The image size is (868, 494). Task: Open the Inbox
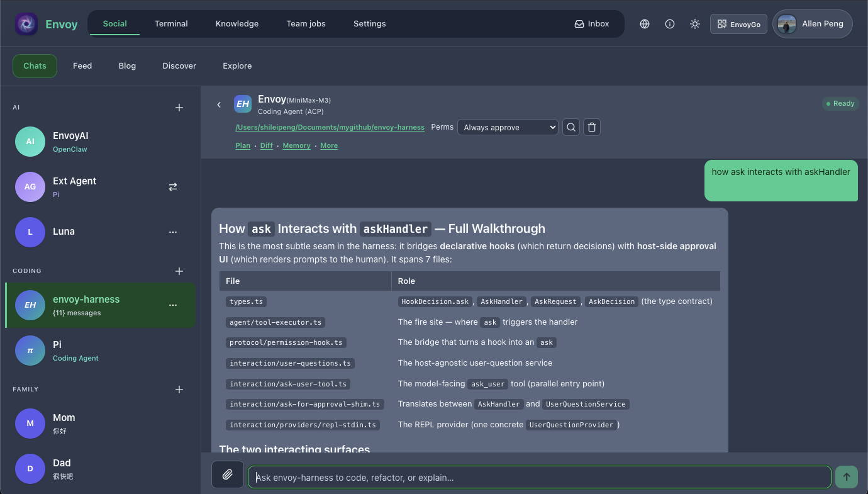tap(592, 24)
